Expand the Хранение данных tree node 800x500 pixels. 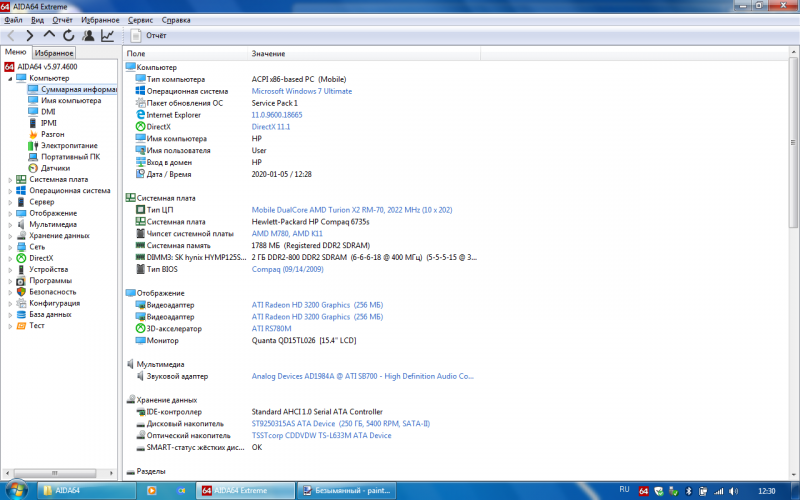[x=10, y=236]
